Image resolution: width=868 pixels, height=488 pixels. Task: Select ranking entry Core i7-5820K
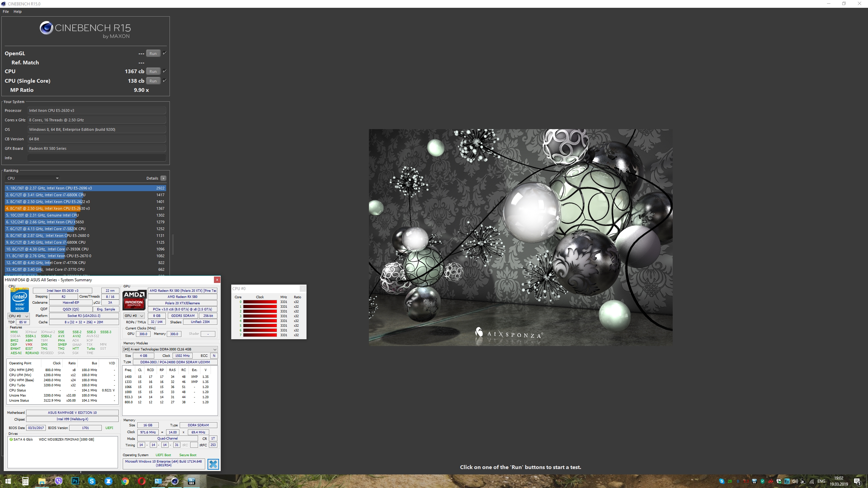(85, 229)
